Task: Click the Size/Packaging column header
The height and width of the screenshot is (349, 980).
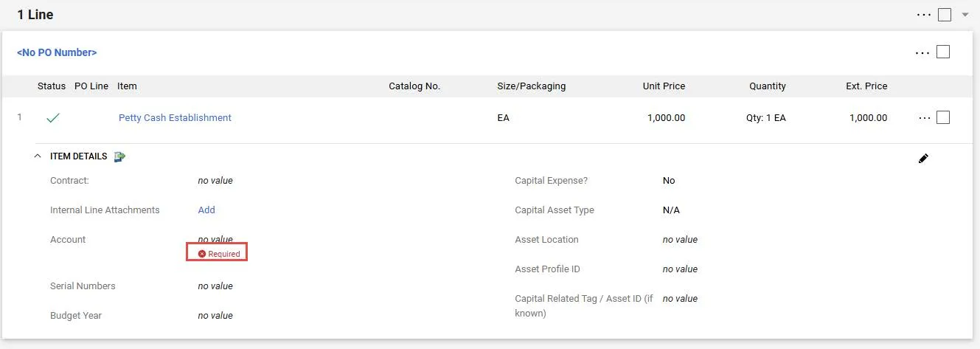Action: click(532, 86)
